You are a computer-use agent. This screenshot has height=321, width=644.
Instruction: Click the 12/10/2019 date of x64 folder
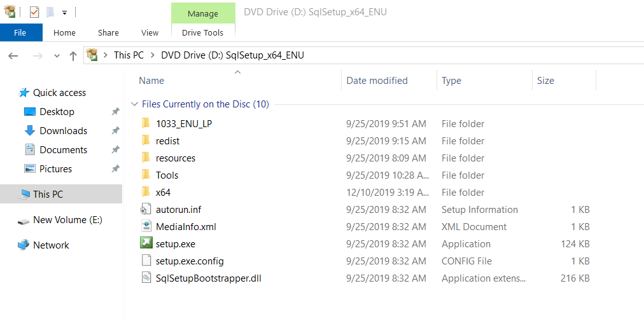(x=388, y=193)
